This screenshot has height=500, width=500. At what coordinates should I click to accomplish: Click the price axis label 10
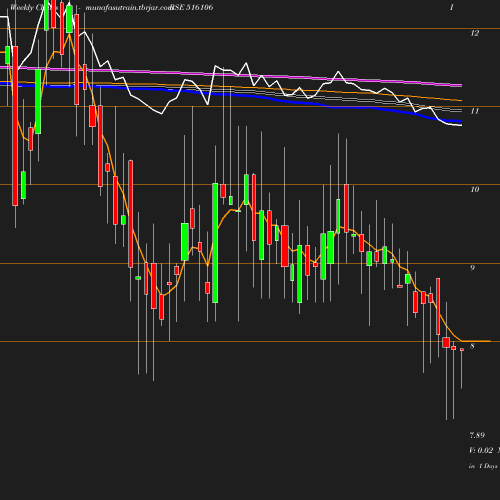pyautogui.click(x=475, y=189)
